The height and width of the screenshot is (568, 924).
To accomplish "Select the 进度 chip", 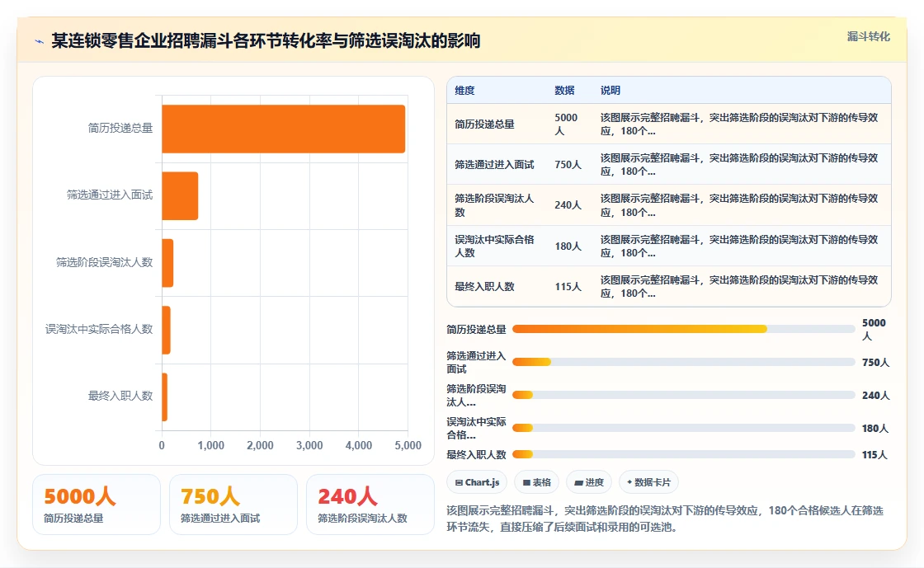I will [589, 482].
